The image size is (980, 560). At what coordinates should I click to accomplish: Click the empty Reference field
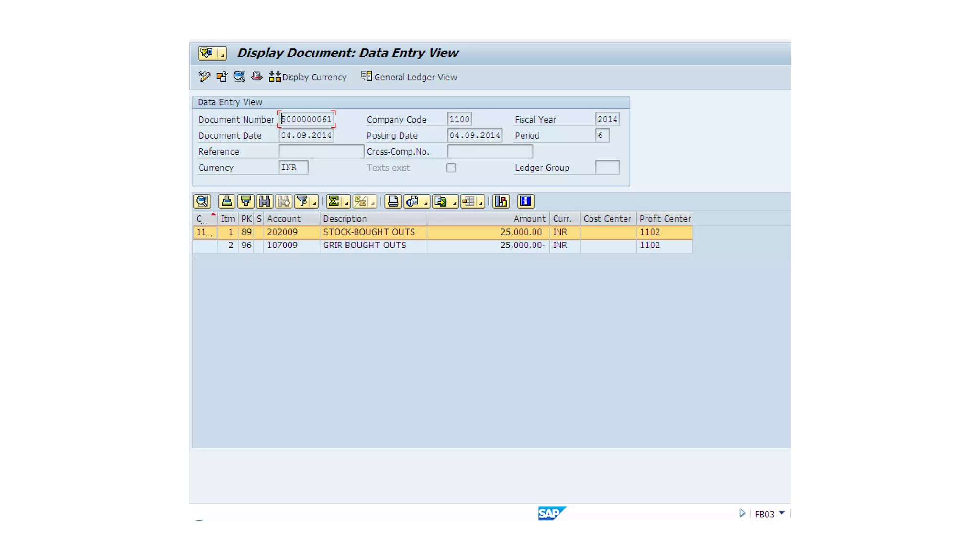pyautogui.click(x=321, y=152)
